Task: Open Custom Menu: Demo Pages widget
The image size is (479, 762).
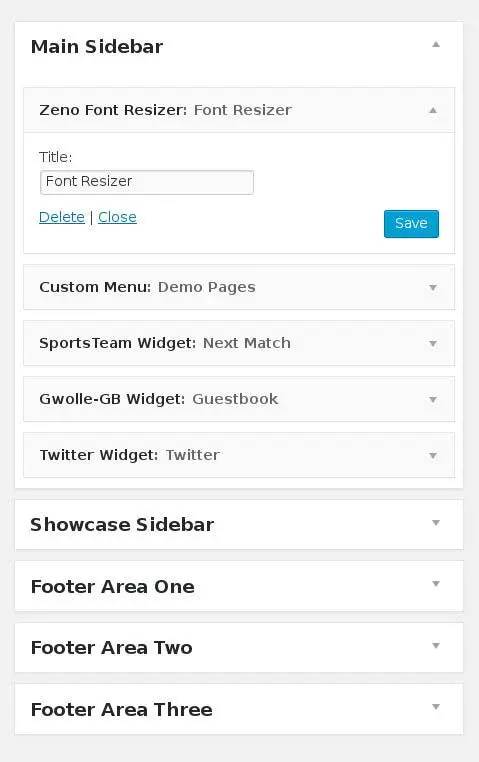Action: tap(239, 287)
